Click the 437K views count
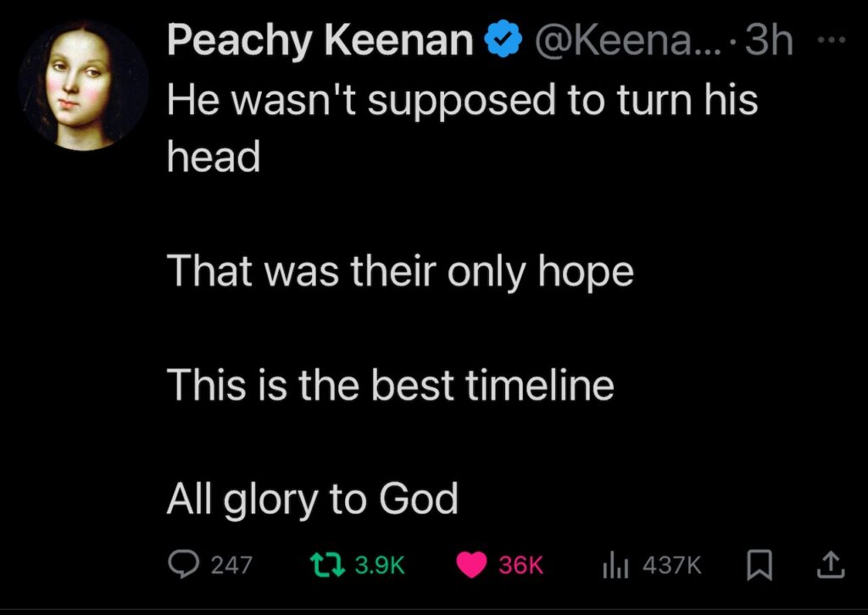This screenshot has height=615, width=868. click(x=670, y=565)
